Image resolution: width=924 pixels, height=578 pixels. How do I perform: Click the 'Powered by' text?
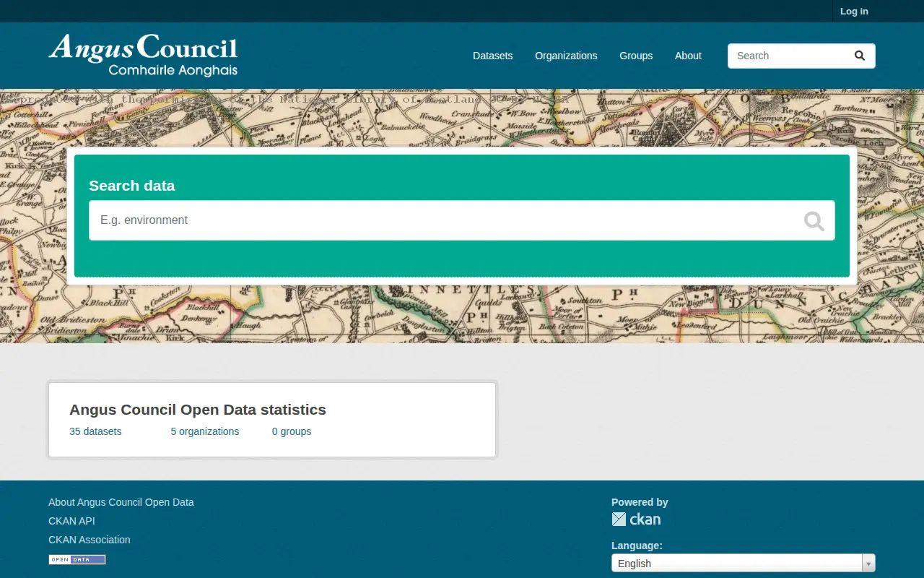(x=640, y=502)
